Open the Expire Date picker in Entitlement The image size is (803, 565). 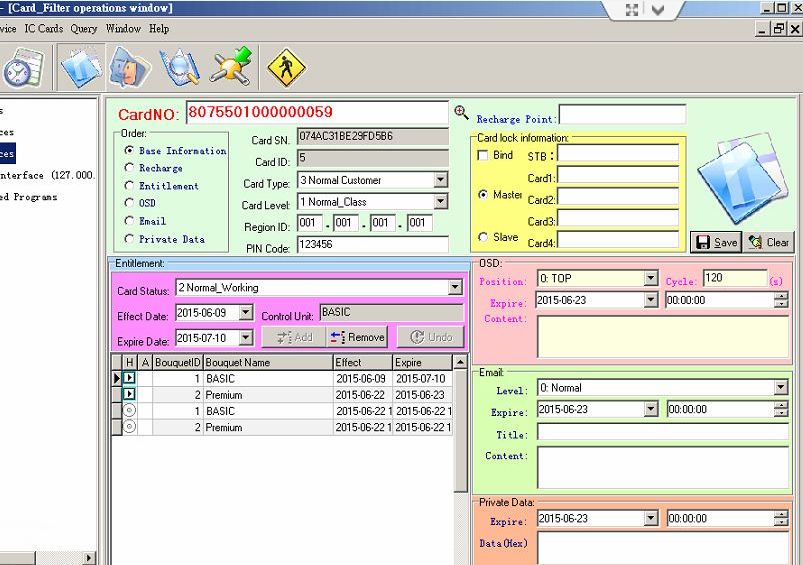coord(246,338)
